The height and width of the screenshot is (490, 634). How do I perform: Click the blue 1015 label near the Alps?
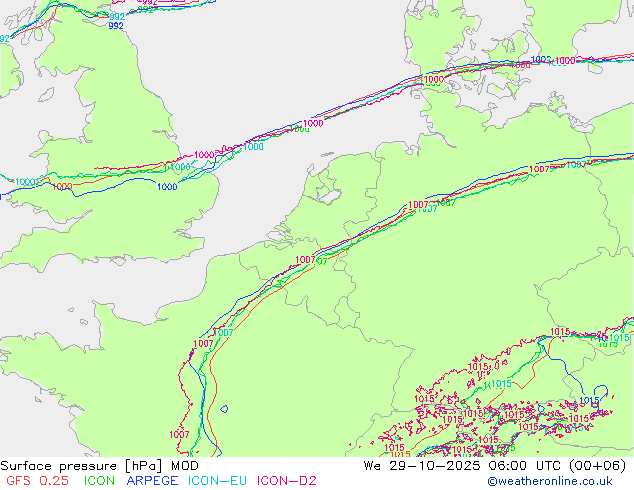point(589,400)
